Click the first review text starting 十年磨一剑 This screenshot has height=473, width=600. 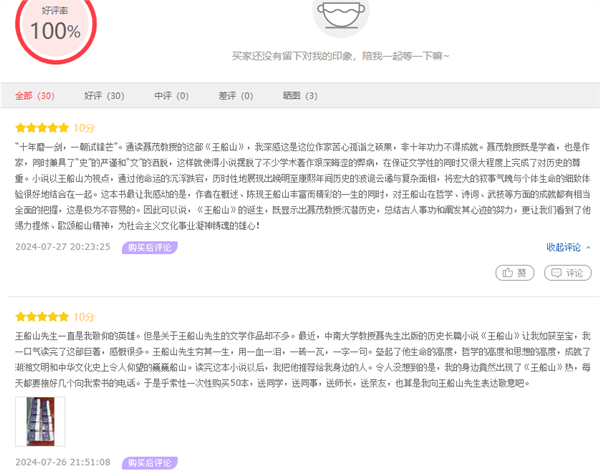[302, 186]
